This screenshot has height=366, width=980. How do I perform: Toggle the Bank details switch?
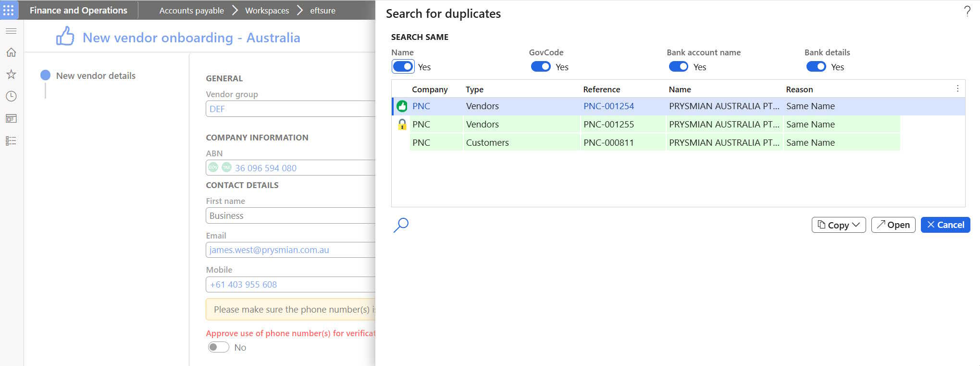coord(816,66)
